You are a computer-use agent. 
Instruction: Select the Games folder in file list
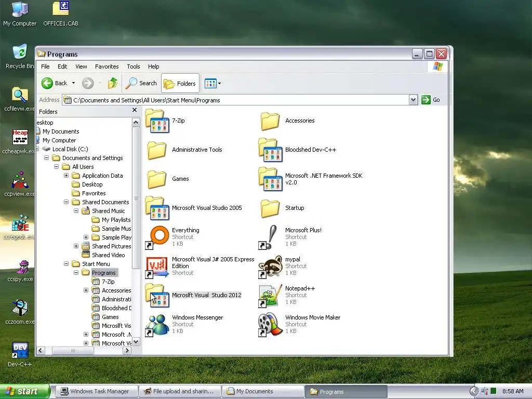pyautogui.click(x=157, y=179)
